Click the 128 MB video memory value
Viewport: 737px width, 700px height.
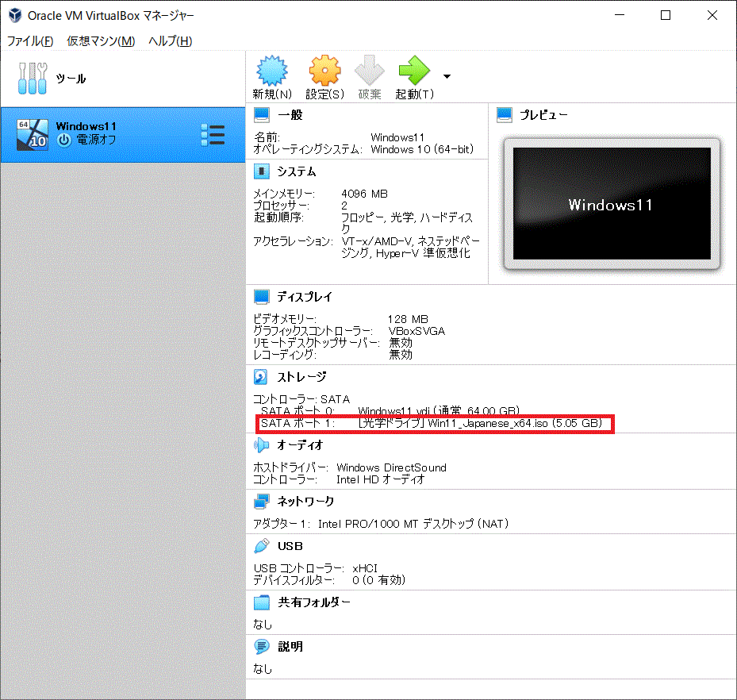pyautogui.click(x=408, y=319)
